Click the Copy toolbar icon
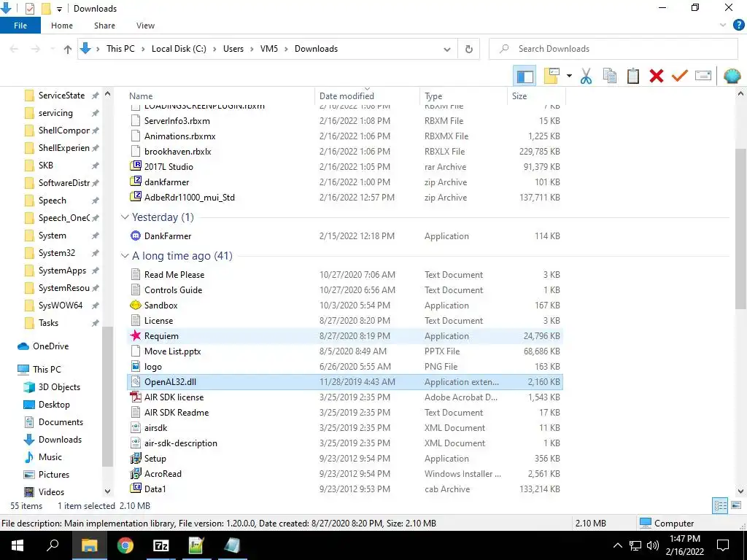The image size is (747, 560). [609, 76]
